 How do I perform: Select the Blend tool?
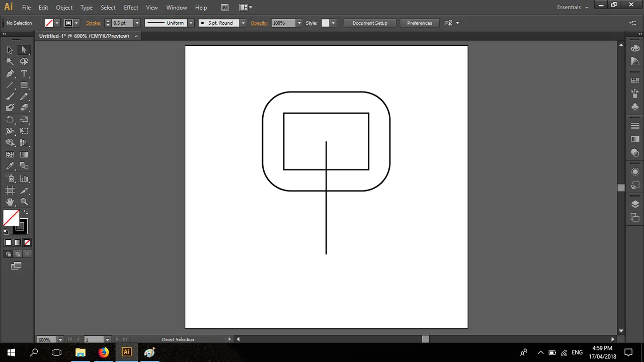tap(24, 166)
